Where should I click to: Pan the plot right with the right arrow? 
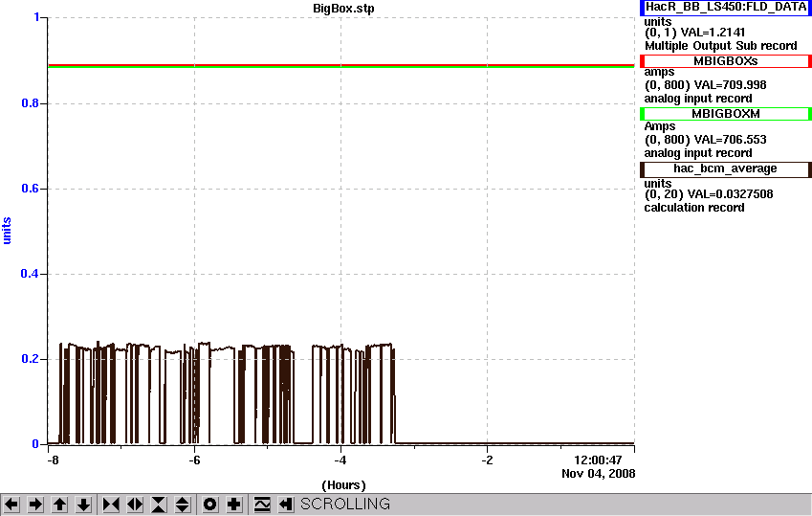pyautogui.click(x=35, y=505)
